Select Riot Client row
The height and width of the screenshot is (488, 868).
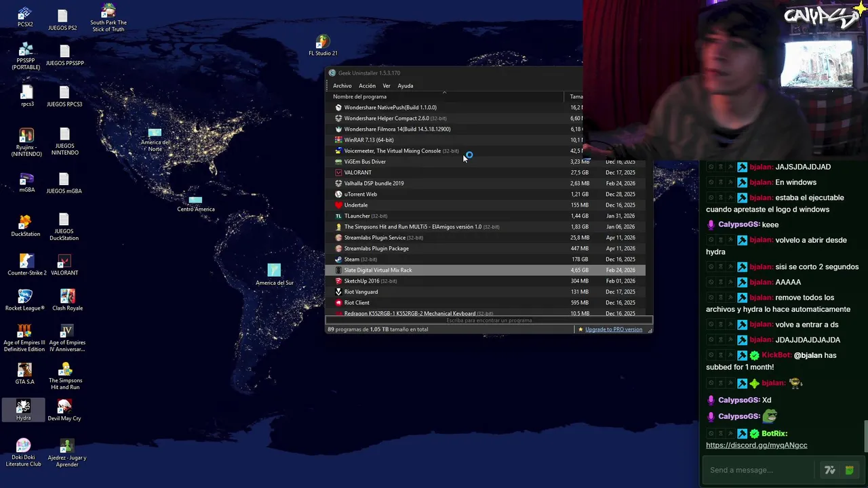pyautogui.click(x=485, y=302)
